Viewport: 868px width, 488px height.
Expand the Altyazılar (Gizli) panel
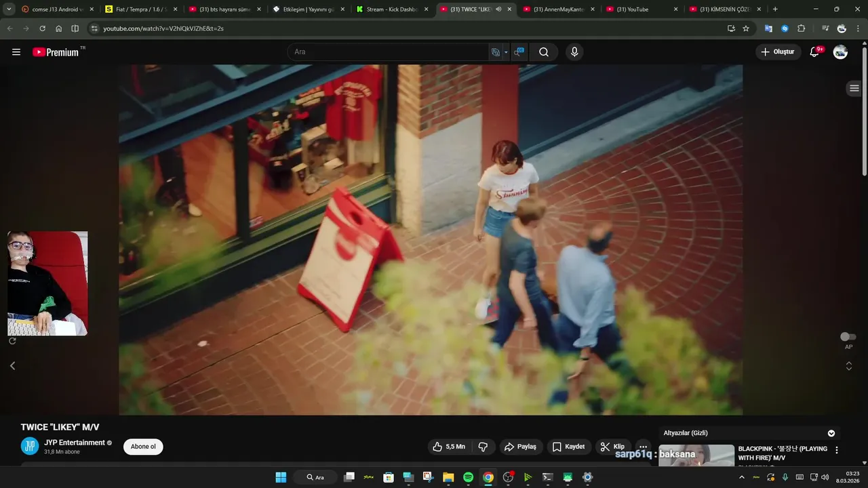pos(831,433)
